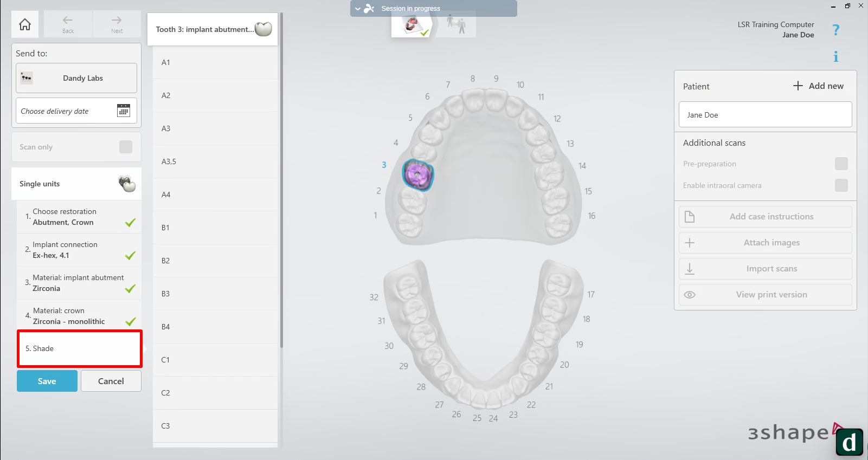Click the Dandy chat widget icon
Screen dimensions: 868x460
click(848, 442)
